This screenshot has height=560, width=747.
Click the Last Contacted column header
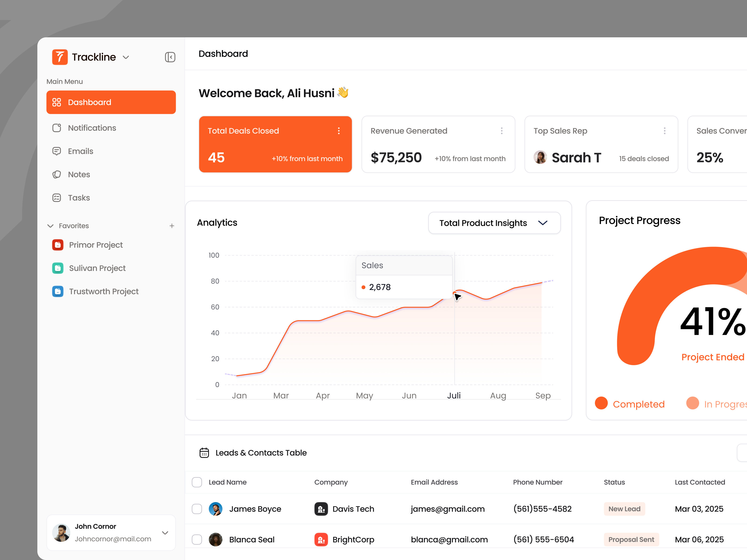(700, 482)
